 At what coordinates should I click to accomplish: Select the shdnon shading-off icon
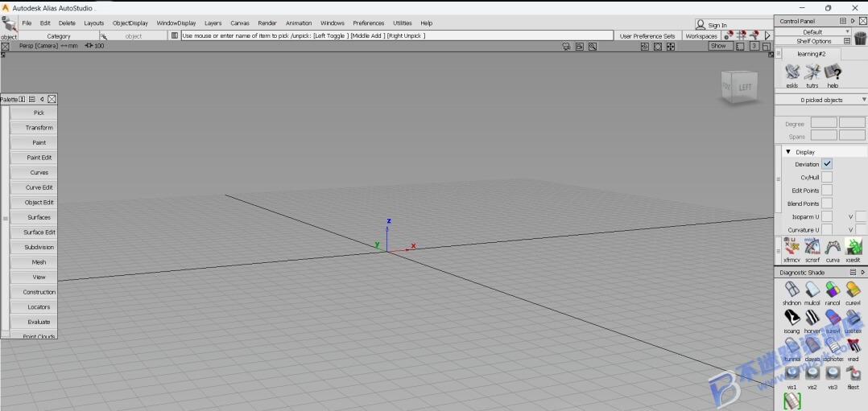[792, 290]
